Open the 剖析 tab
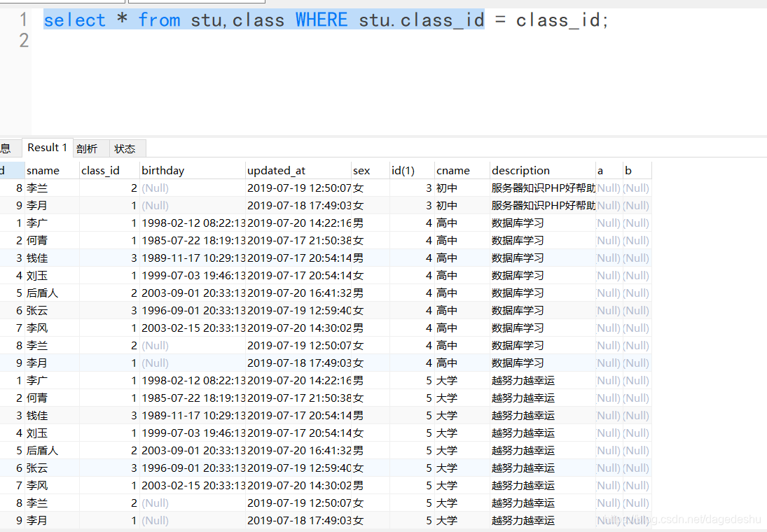This screenshot has width=767, height=532. click(x=87, y=148)
